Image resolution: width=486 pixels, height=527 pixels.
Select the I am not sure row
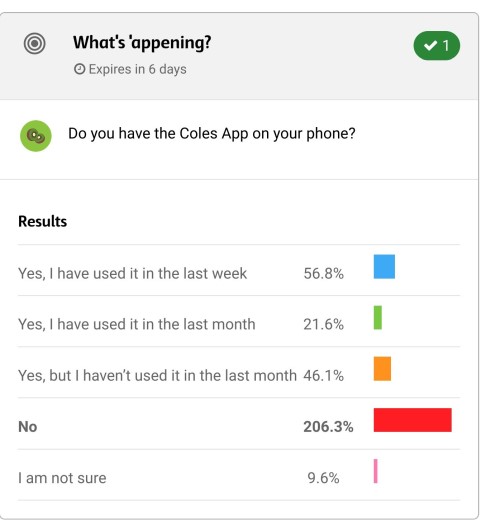(x=239, y=475)
